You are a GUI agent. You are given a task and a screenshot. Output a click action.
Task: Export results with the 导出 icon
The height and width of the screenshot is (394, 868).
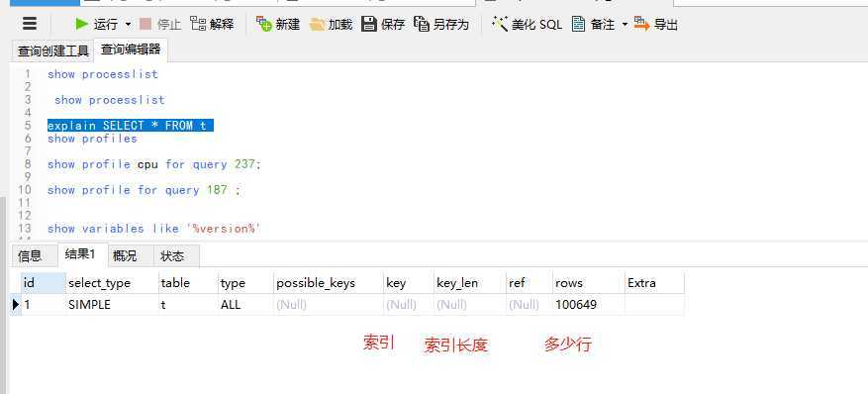pos(641,24)
